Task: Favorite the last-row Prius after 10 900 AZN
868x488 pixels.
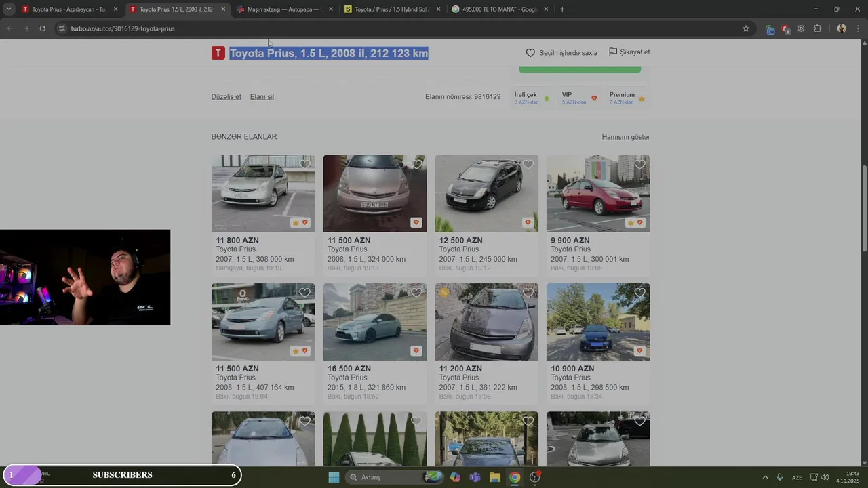Action: (640, 421)
